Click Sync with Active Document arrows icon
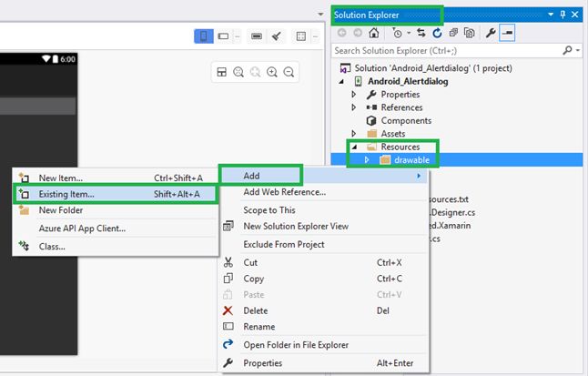Screen dimensions: 588x376 421,33
